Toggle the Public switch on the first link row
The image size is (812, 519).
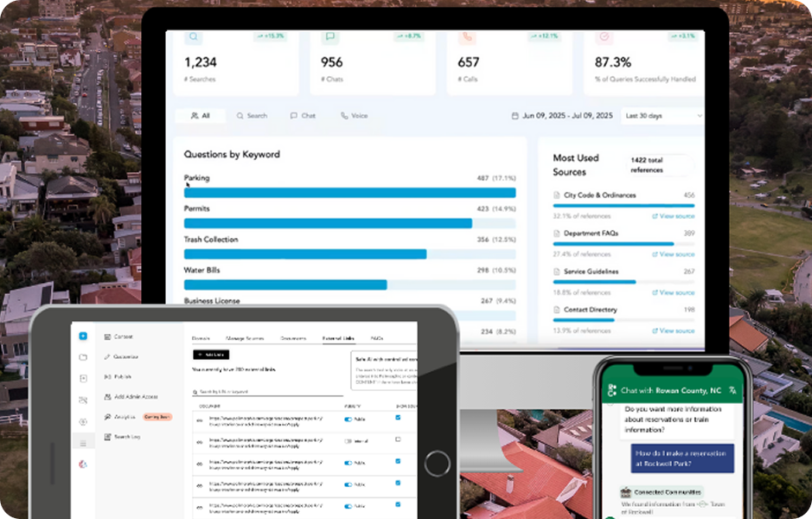348,420
